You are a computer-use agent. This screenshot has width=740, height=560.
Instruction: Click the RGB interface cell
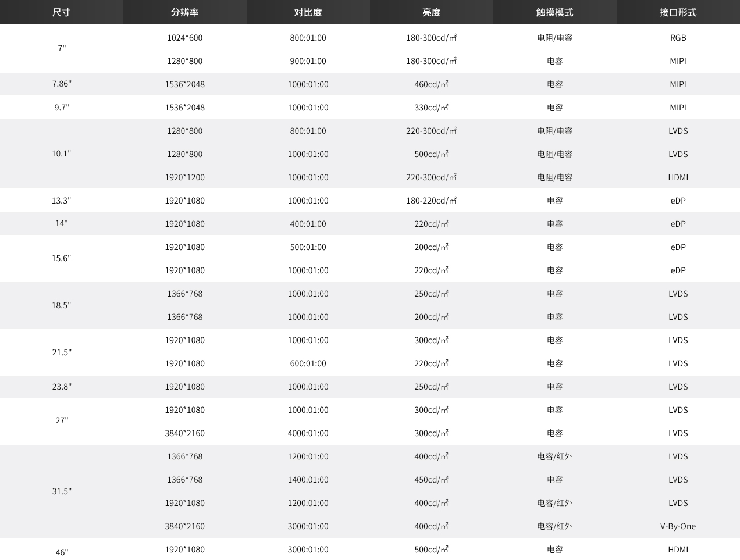678,38
